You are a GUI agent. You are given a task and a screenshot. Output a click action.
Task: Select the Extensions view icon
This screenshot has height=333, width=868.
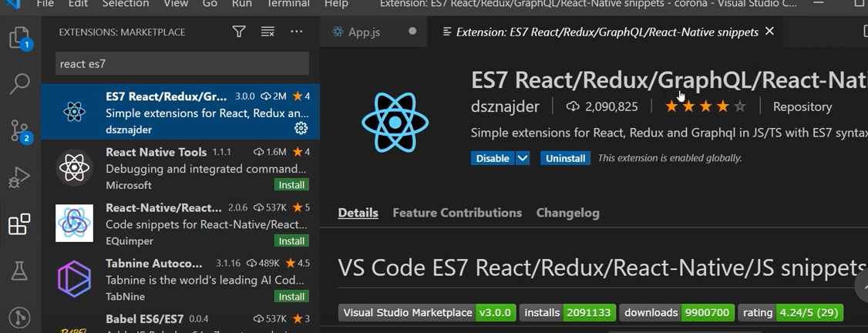click(x=20, y=224)
